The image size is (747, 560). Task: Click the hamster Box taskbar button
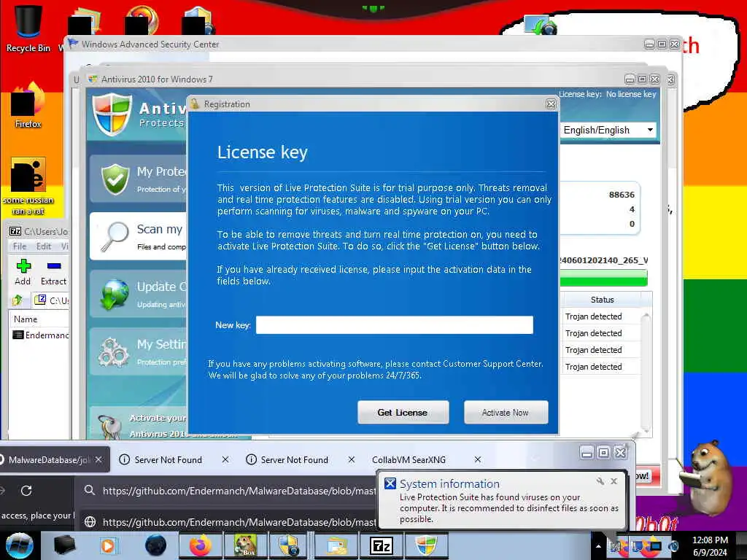[245, 545]
